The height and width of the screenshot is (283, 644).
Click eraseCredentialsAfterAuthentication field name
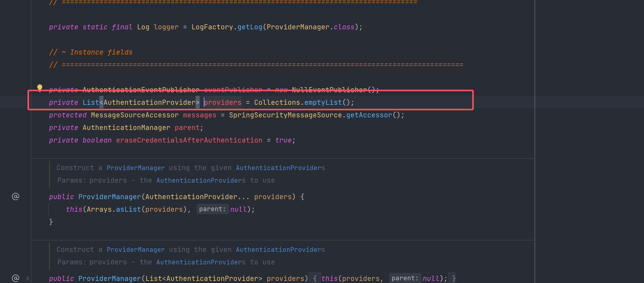pos(189,140)
